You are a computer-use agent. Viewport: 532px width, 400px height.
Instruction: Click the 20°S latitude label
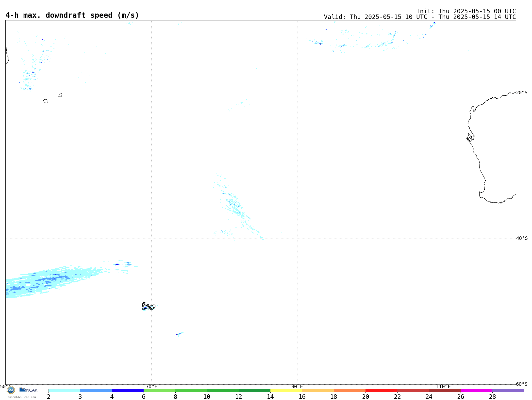tap(522, 93)
